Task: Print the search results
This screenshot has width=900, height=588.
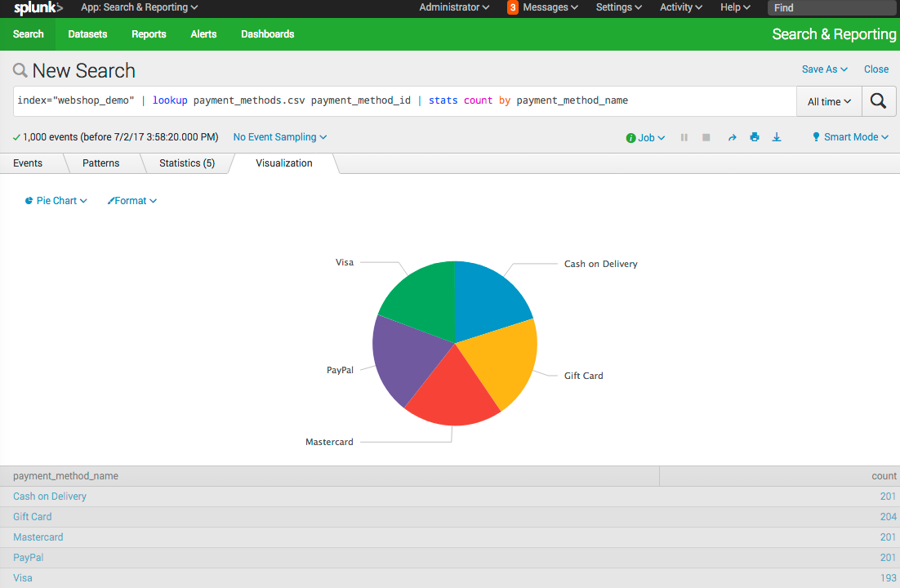Action: click(755, 137)
